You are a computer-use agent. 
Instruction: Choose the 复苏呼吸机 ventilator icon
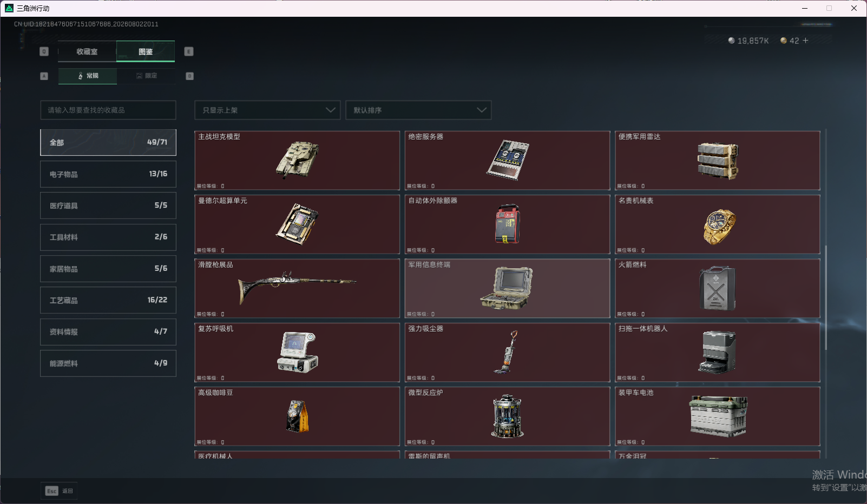298,352
